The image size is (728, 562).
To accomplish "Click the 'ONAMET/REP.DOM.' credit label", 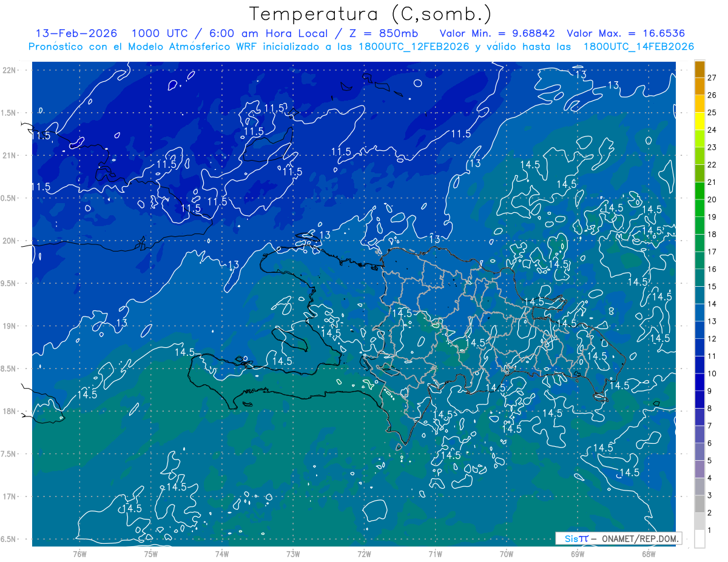I will tap(640, 538).
